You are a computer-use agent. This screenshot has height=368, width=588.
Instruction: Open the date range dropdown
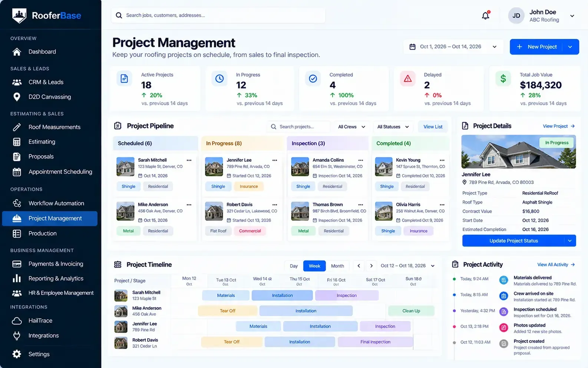pos(453,47)
